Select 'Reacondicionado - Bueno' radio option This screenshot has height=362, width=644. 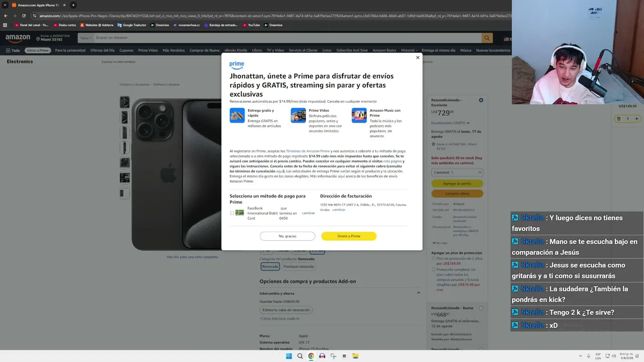pos(481,308)
